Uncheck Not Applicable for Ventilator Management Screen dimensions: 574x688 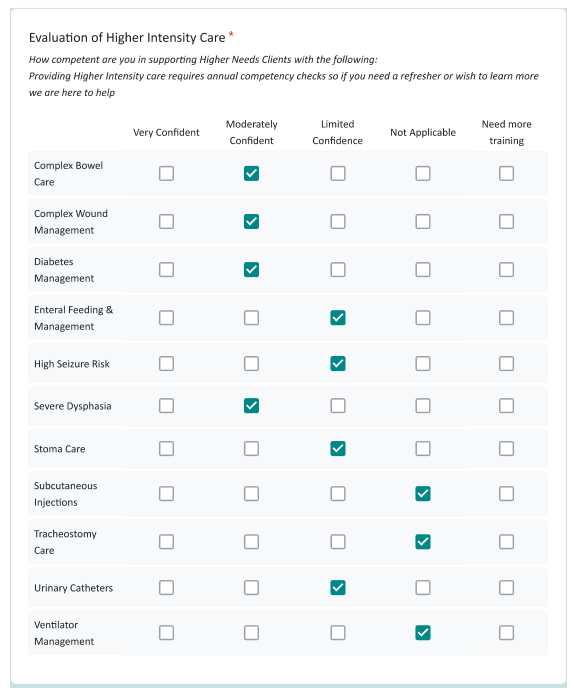point(423,633)
